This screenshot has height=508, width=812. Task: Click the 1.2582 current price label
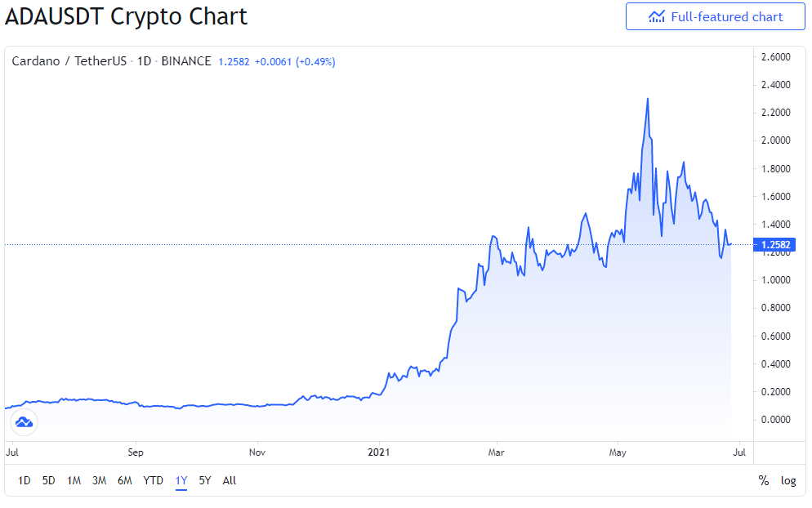coord(774,244)
